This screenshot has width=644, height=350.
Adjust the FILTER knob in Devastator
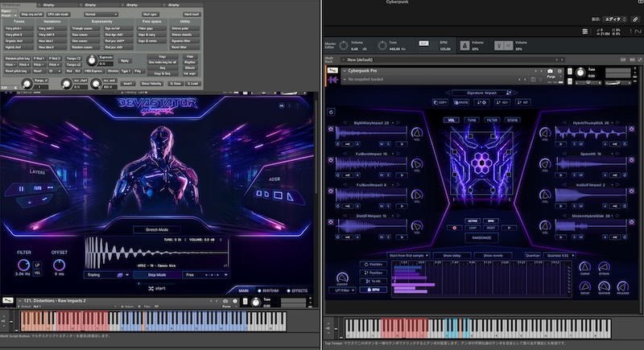(x=23, y=265)
